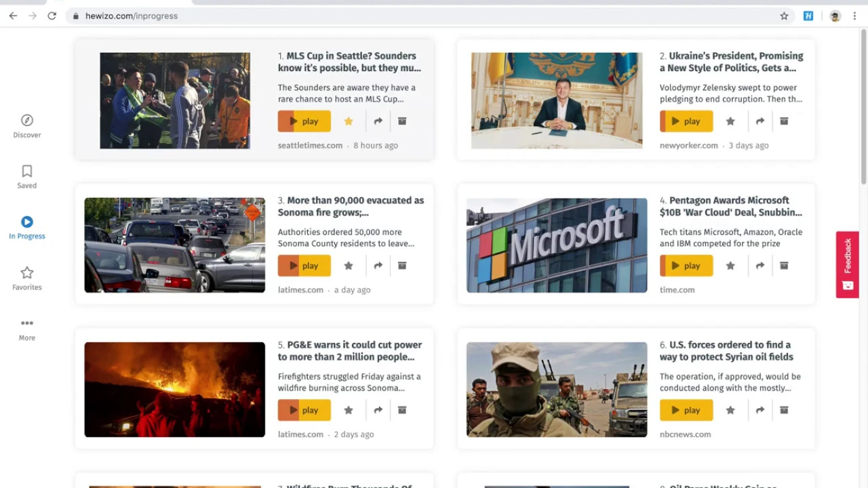Share the Ukraine's President article
The height and width of the screenshot is (488, 868).
[x=760, y=121]
